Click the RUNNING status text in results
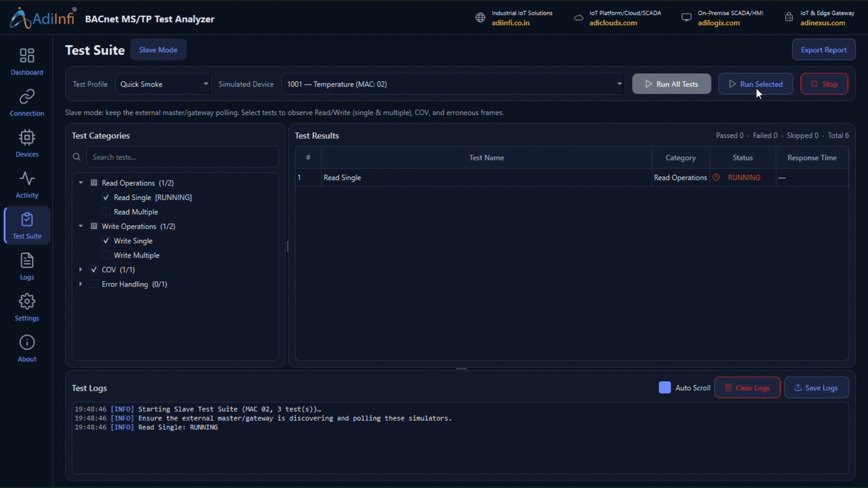 tap(744, 178)
